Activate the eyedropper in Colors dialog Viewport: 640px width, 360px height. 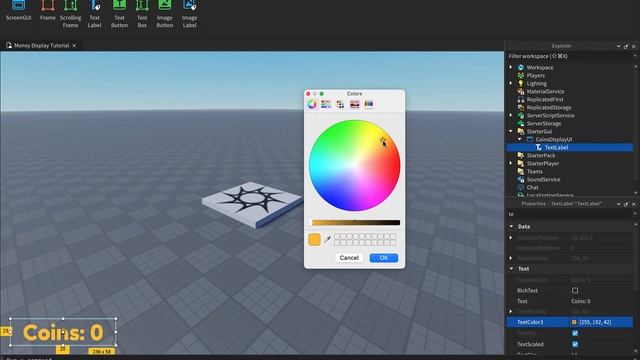(x=327, y=240)
